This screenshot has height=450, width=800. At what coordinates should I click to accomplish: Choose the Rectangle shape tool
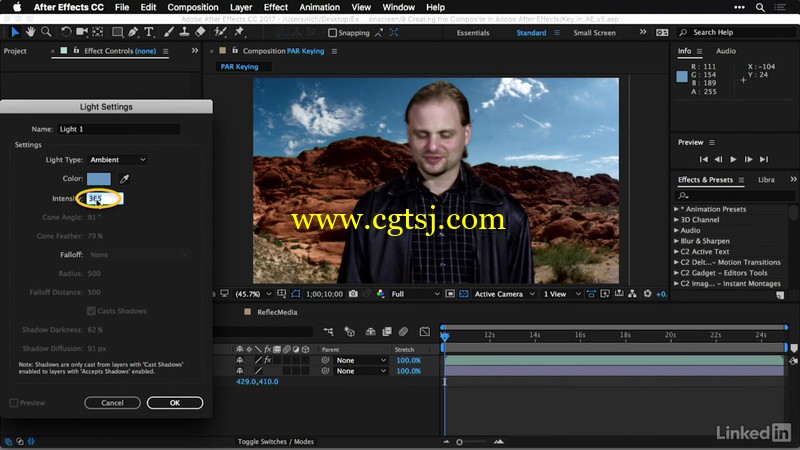point(117,32)
